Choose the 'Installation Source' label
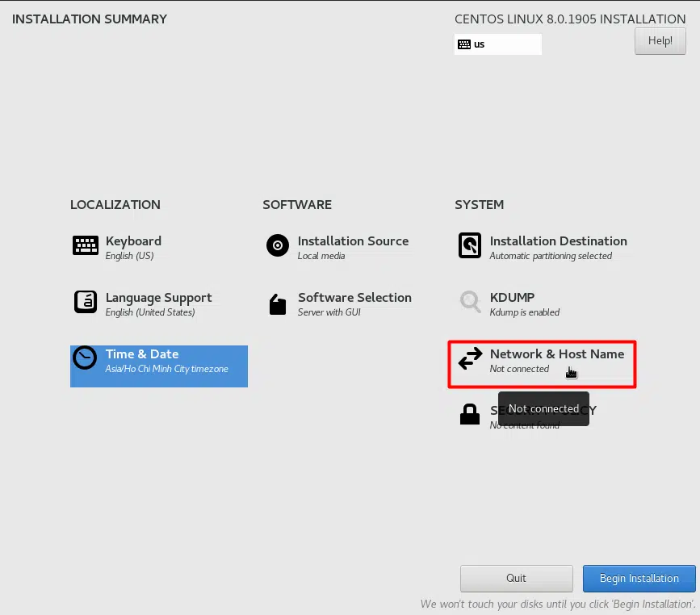 tap(353, 241)
